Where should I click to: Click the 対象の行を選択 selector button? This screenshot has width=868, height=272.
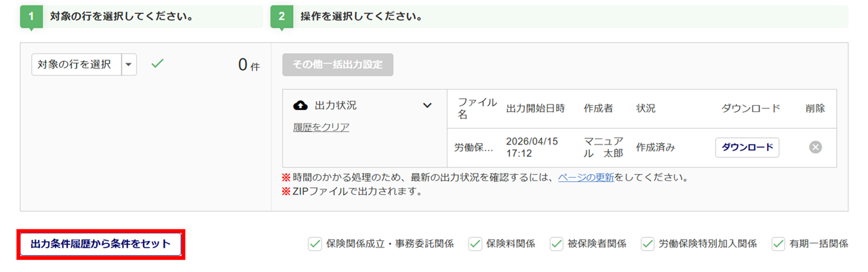coord(76,64)
